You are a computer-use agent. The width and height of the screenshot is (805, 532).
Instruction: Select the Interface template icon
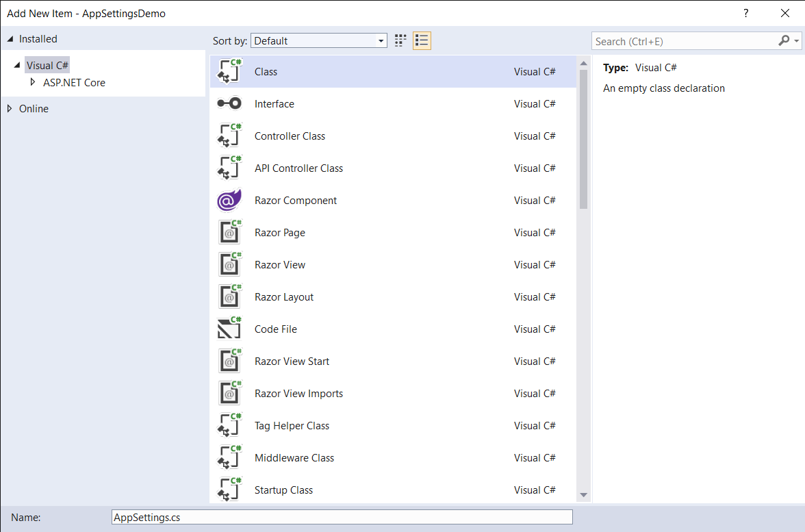[x=229, y=103]
